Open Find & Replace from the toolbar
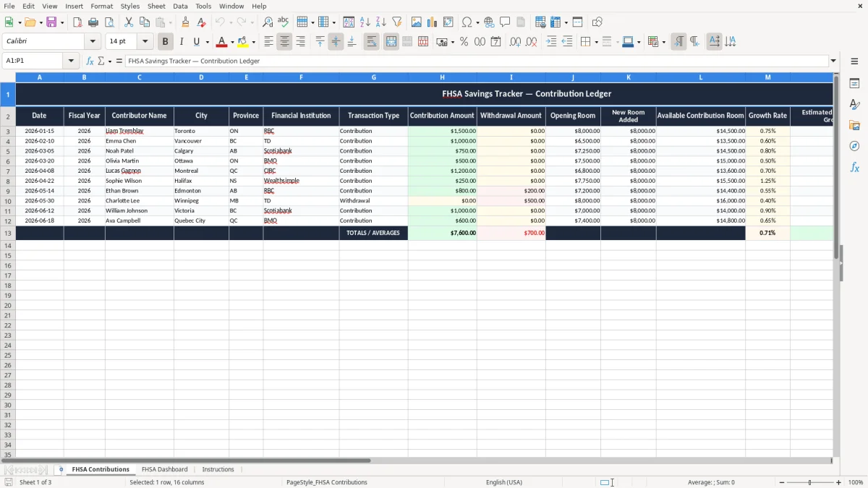 click(x=268, y=22)
